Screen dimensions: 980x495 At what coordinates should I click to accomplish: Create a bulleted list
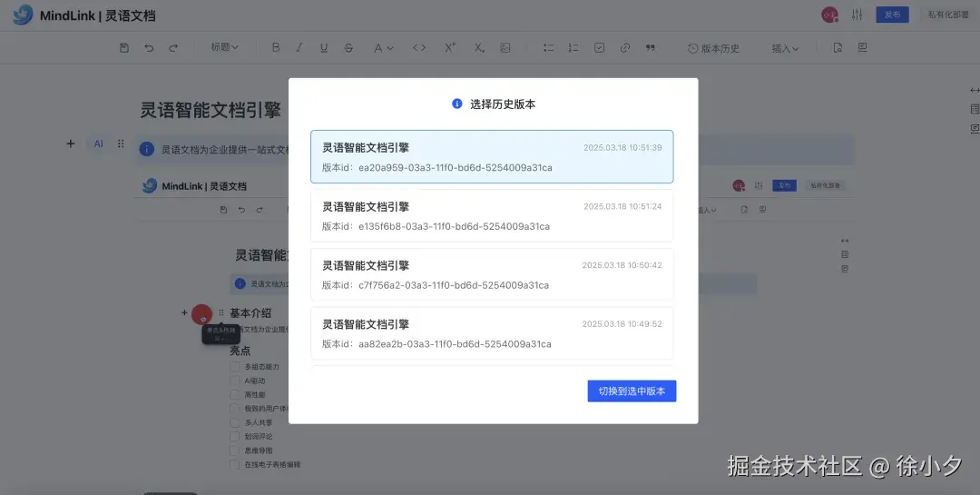(x=548, y=47)
